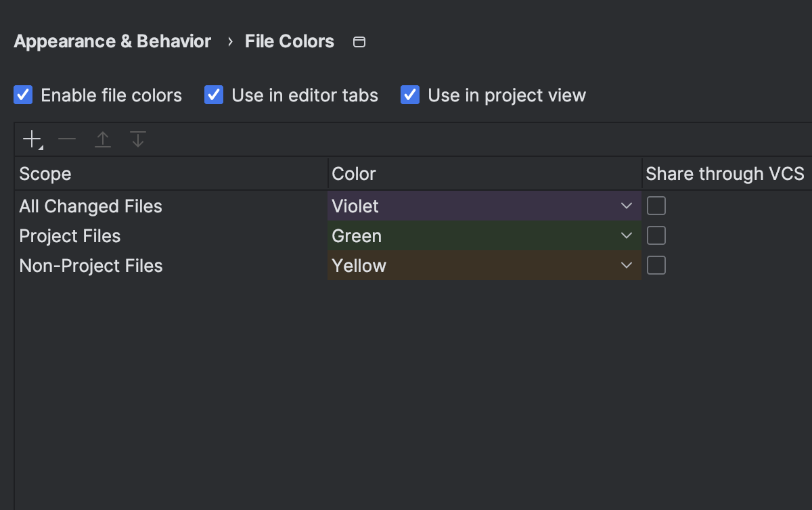This screenshot has width=812, height=510.
Task: Click the window icon beside File Colors
Action: pyautogui.click(x=360, y=42)
